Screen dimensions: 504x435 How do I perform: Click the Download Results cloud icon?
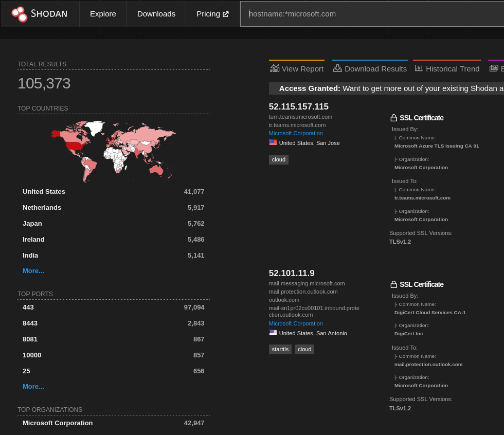tap(337, 67)
